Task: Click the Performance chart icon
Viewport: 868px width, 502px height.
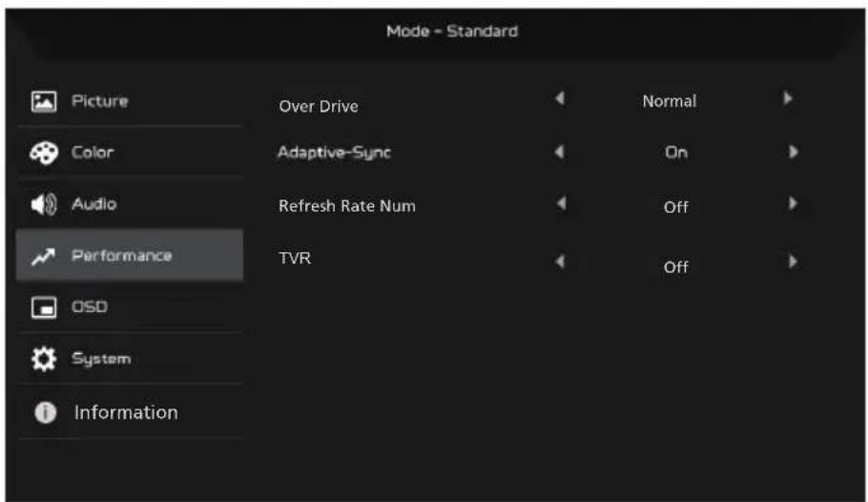Action: pos(44,256)
